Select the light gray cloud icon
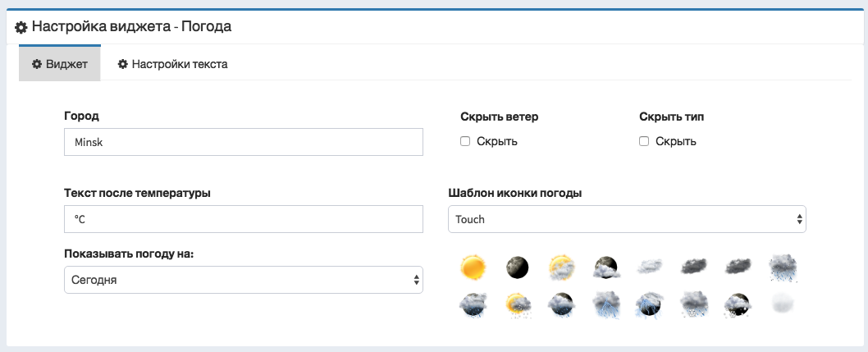 (x=650, y=267)
